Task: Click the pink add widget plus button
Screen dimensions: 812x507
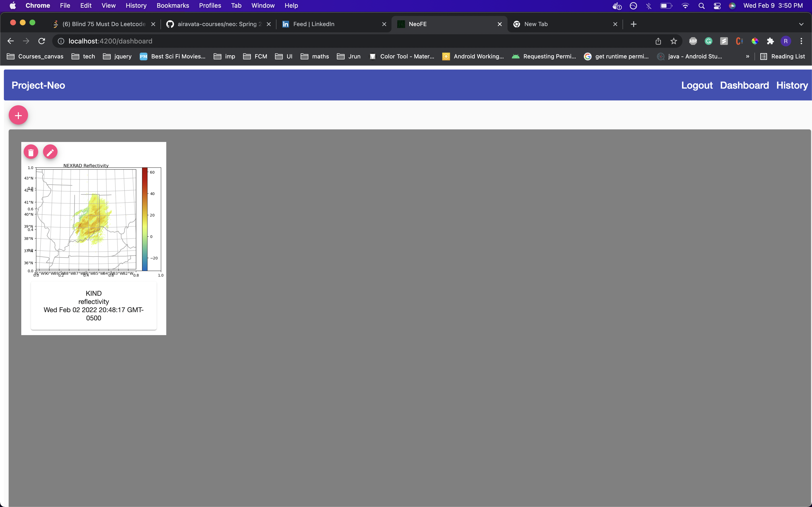Action: click(18, 115)
